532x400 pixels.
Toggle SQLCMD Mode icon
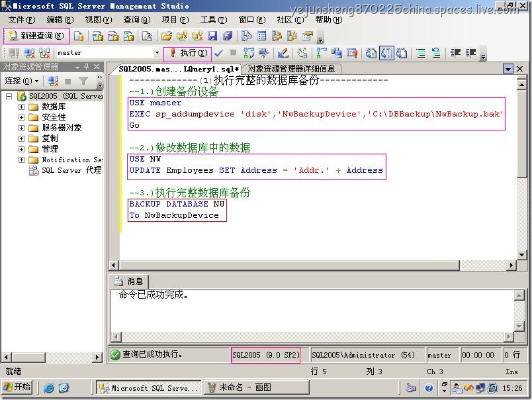pyautogui.click(x=352, y=53)
